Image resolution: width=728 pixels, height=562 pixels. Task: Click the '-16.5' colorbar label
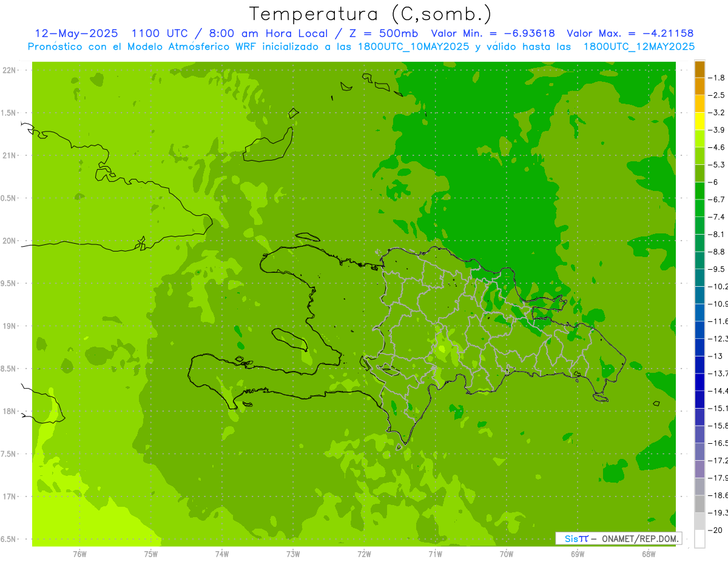coord(718,443)
